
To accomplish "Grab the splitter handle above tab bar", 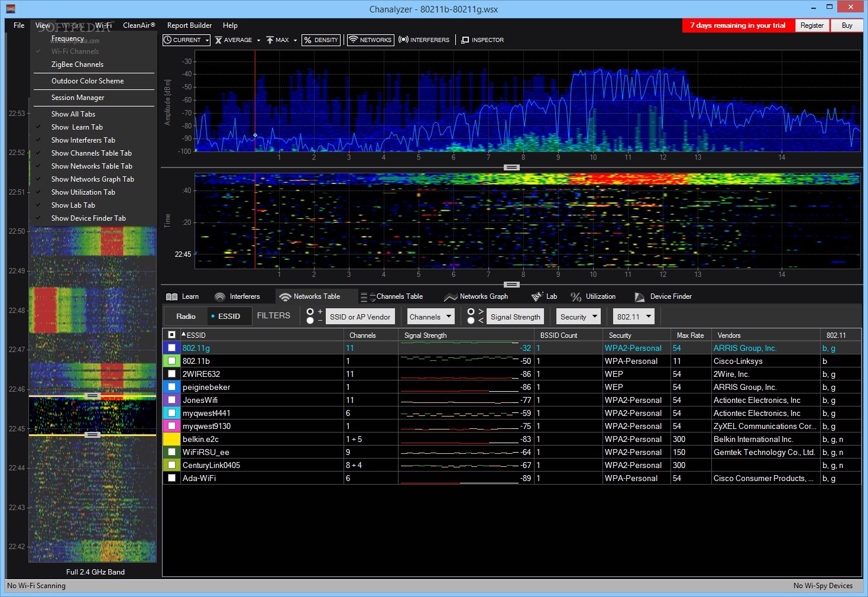I will coord(511,285).
